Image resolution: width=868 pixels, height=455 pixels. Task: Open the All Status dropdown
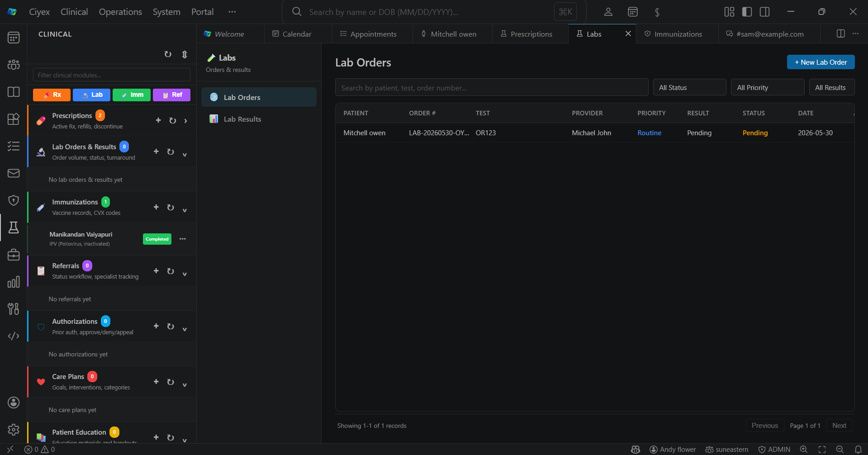(689, 87)
